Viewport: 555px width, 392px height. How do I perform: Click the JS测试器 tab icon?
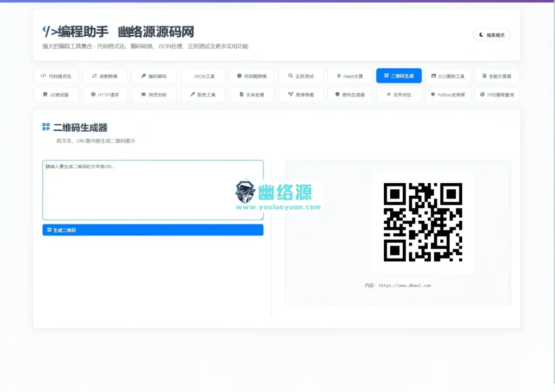46,94
